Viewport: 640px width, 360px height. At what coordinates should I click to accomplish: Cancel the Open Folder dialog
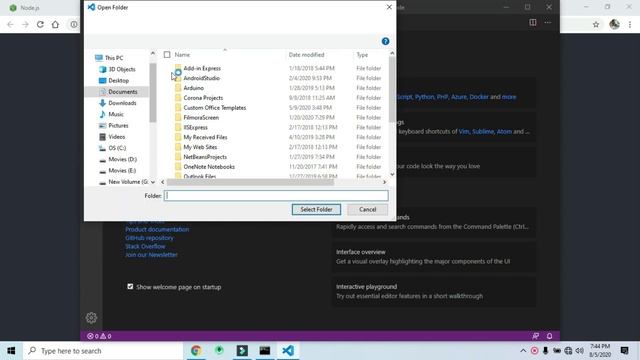pyautogui.click(x=367, y=209)
